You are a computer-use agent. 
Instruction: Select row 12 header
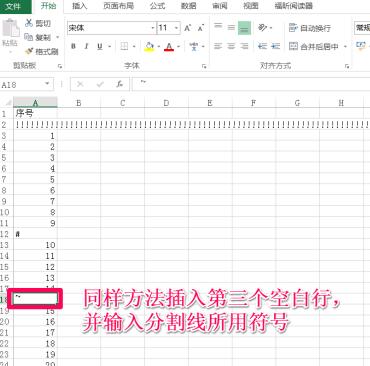pyautogui.click(x=6, y=234)
